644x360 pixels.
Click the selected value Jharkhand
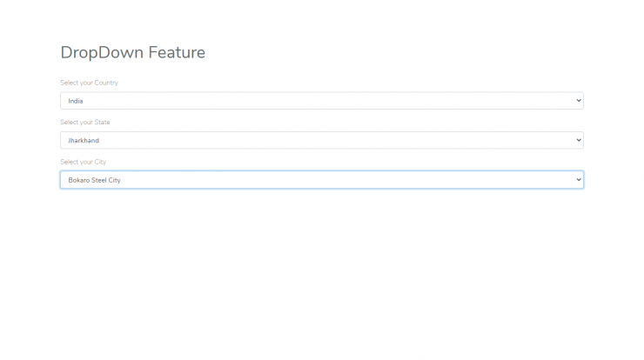click(84, 140)
